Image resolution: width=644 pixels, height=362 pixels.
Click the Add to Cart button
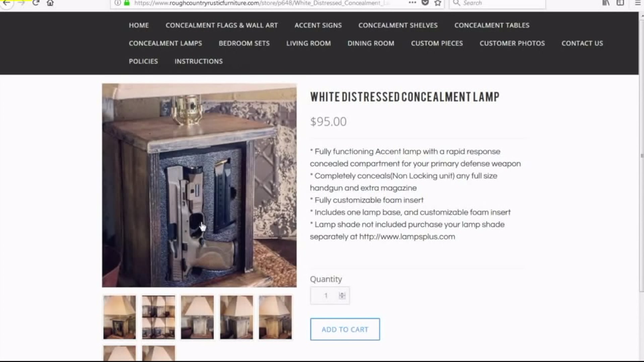345,329
